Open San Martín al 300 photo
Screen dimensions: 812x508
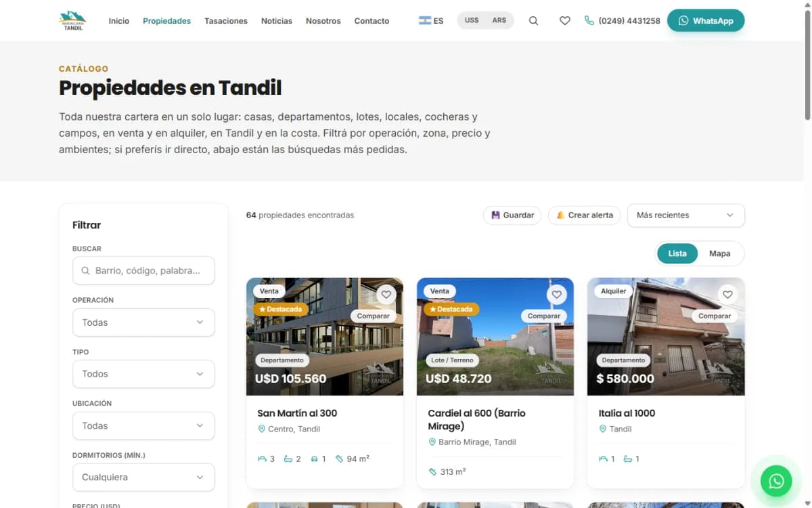(x=325, y=337)
